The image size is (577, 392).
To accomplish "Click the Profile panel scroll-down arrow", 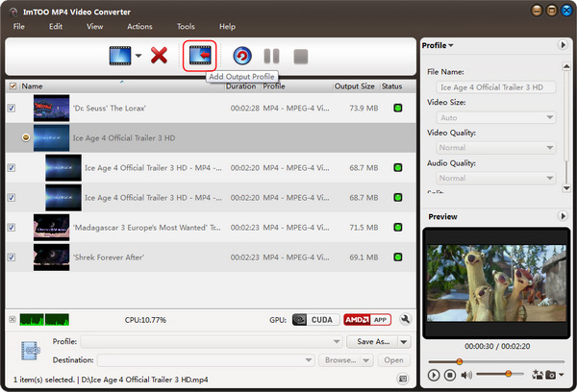I will coord(566,188).
